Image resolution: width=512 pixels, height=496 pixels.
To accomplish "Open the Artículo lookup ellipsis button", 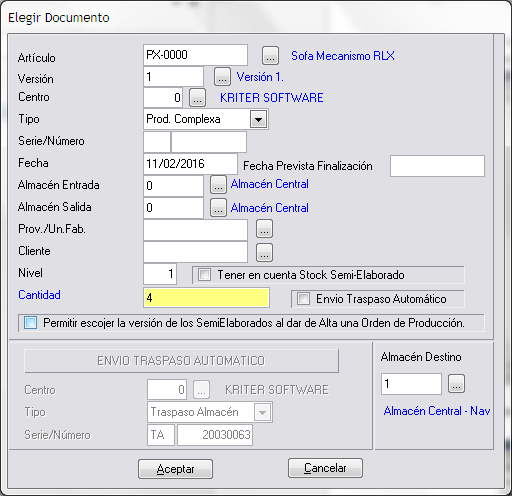I will [x=270, y=56].
